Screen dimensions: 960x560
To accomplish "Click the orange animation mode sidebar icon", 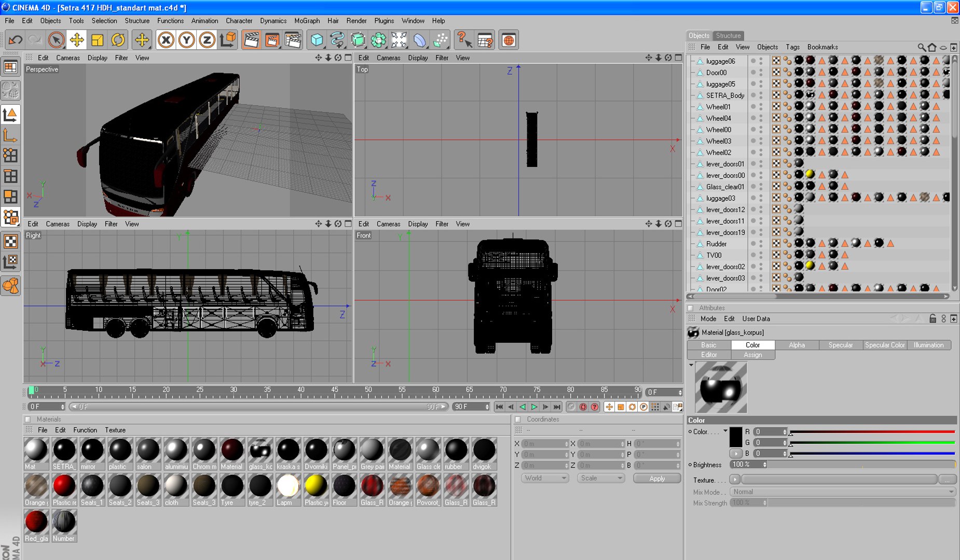I will 10,286.
